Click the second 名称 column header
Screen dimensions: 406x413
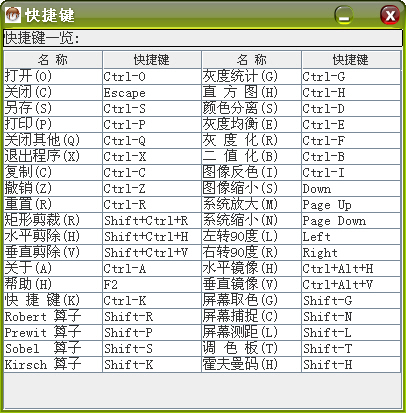coord(251,60)
